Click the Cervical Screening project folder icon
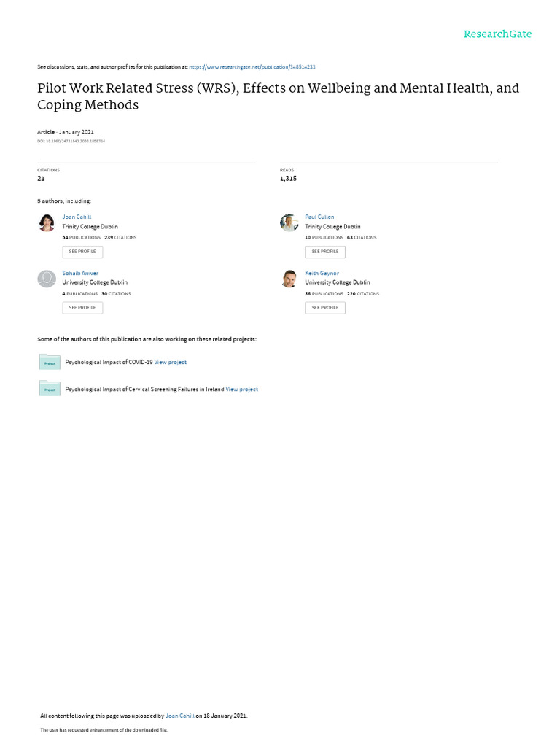Viewport: 560px width, 747px height. click(x=50, y=389)
